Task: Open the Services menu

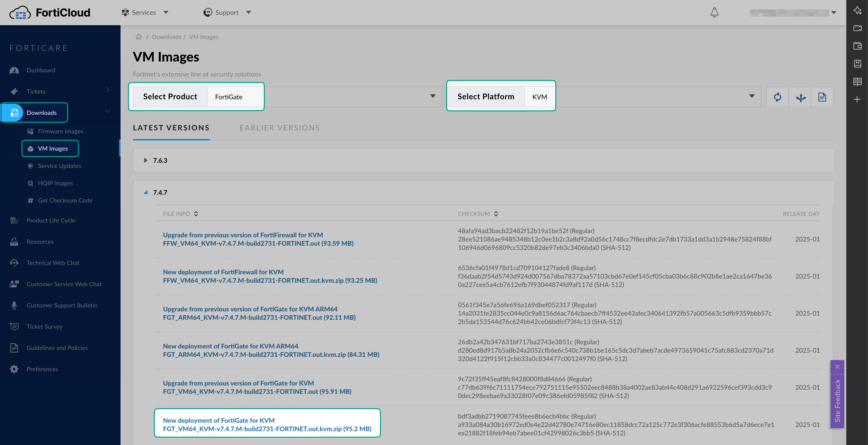Action: [144, 12]
